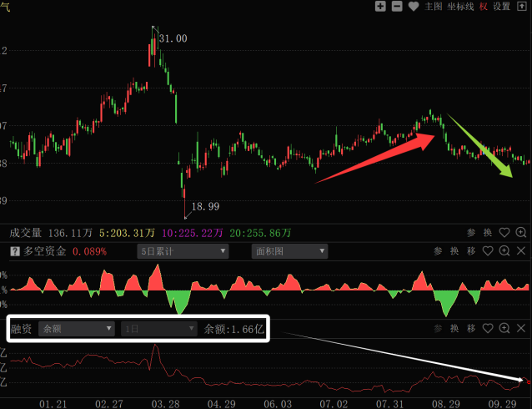Toggle the red 权 adjustment setting
This screenshot has height=409, width=532.
pyautogui.click(x=484, y=7)
